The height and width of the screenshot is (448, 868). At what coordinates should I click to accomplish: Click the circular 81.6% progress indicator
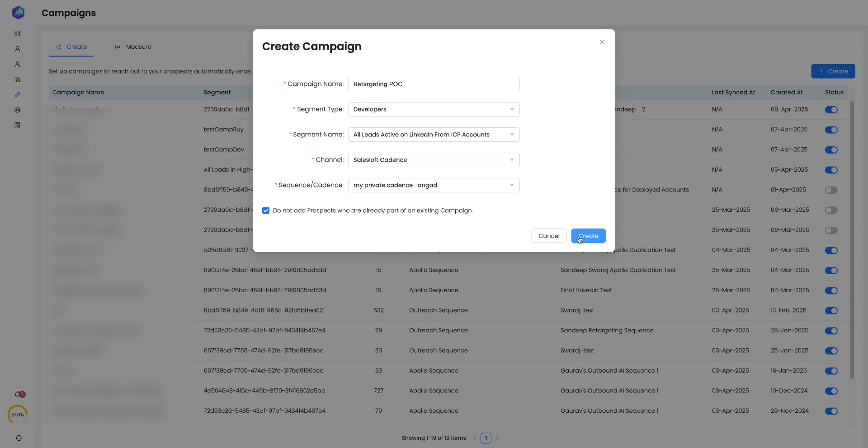coord(18,415)
